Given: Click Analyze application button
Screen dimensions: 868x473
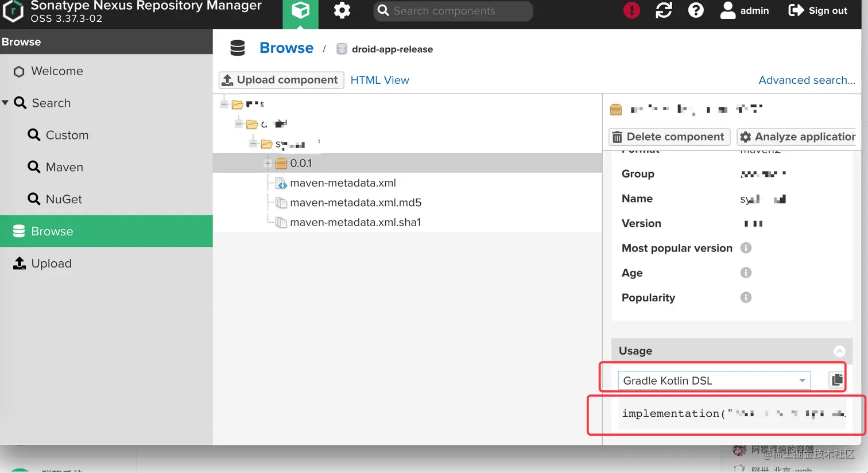Looking at the screenshot, I should click(797, 137).
